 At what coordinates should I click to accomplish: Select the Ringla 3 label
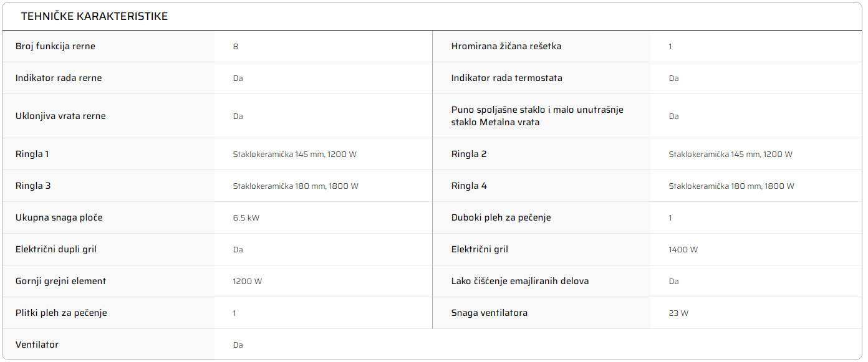point(33,186)
